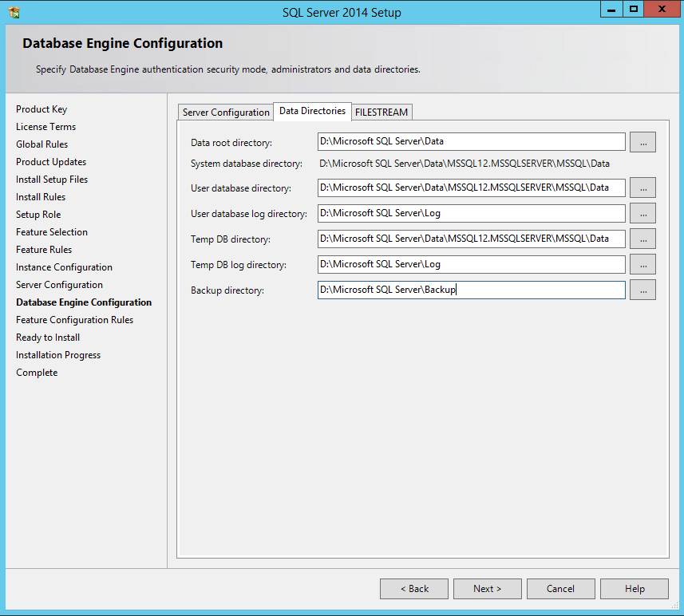Browse for the Temp DB directory
This screenshot has height=616, width=684.
642,239
